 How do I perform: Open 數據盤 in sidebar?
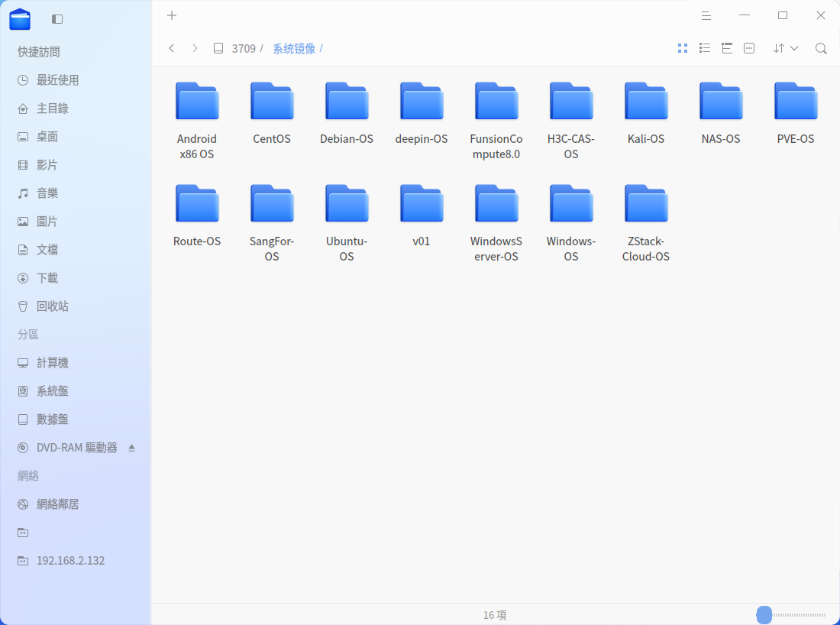click(75, 419)
